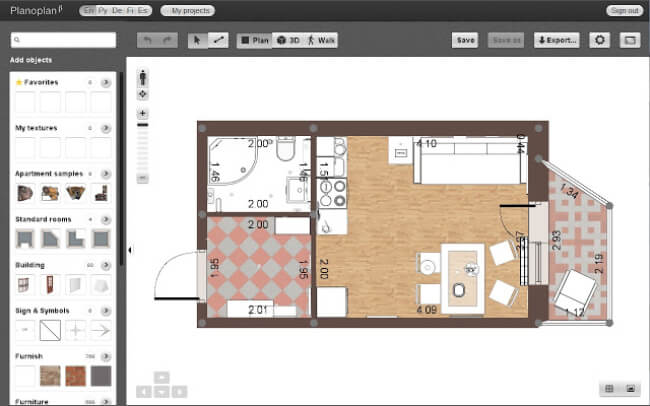Select the brick texture swatch in Furnish
650x406 pixels.
pyautogui.click(x=75, y=376)
